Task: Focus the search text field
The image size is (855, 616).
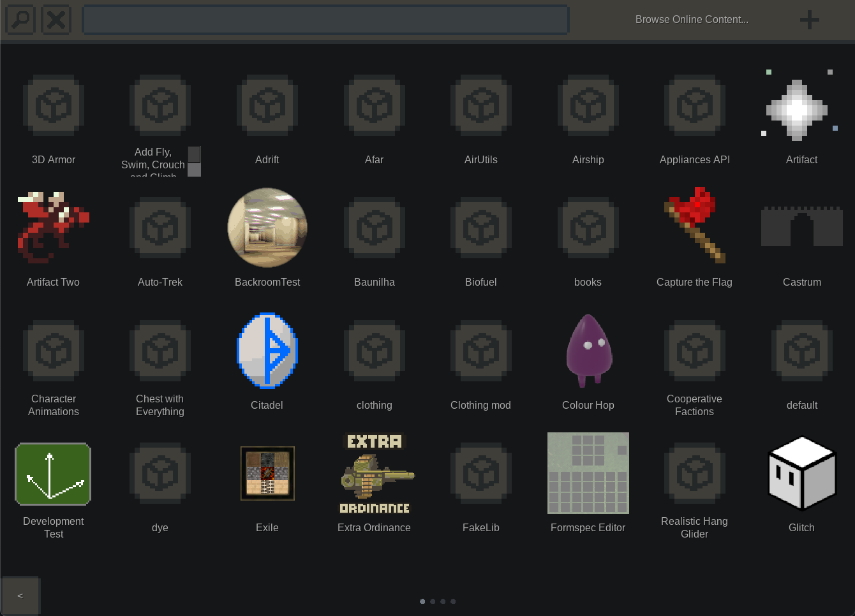Action: click(325, 20)
